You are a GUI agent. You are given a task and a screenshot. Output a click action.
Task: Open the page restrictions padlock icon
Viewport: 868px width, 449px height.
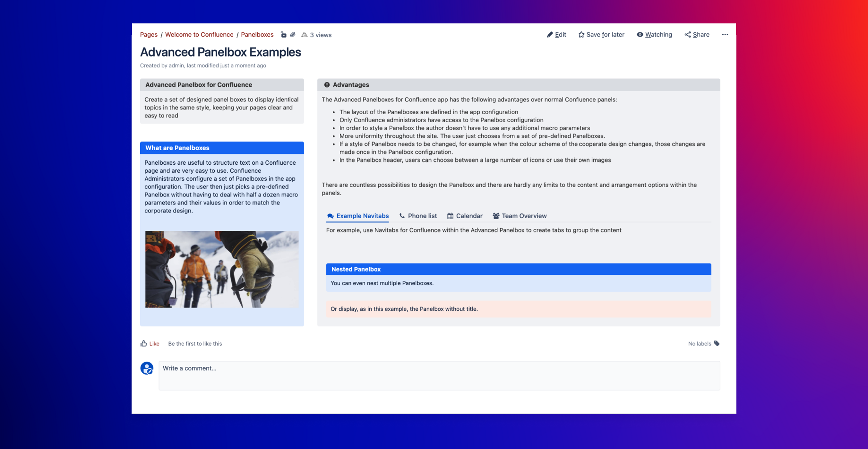[x=284, y=35]
